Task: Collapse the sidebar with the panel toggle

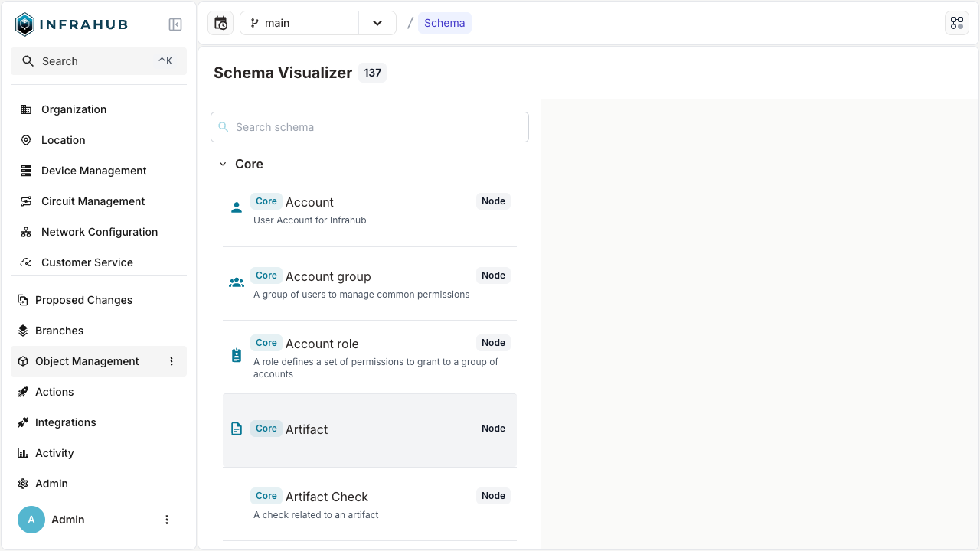Action: pyautogui.click(x=175, y=24)
